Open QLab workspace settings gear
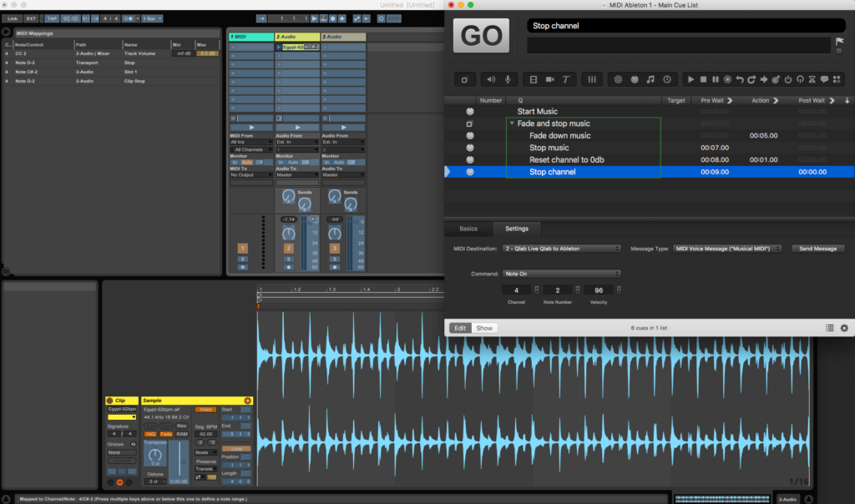Viewport: 855px width, 504px height. click(844, 328)
